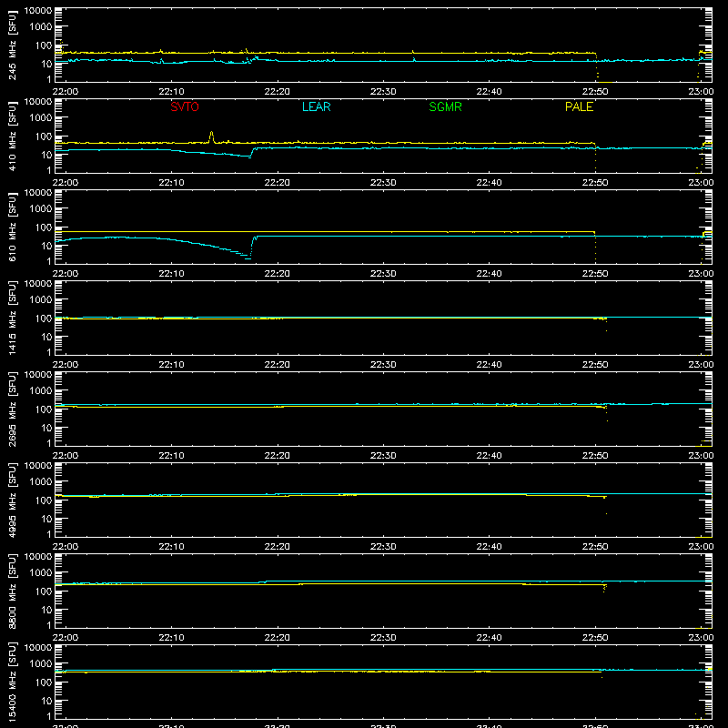Click the 22:50 tick label under the 610 MHz panel
Image resolution: width=728 pixels, height=728 pixels.
click(x=595, y=274)
